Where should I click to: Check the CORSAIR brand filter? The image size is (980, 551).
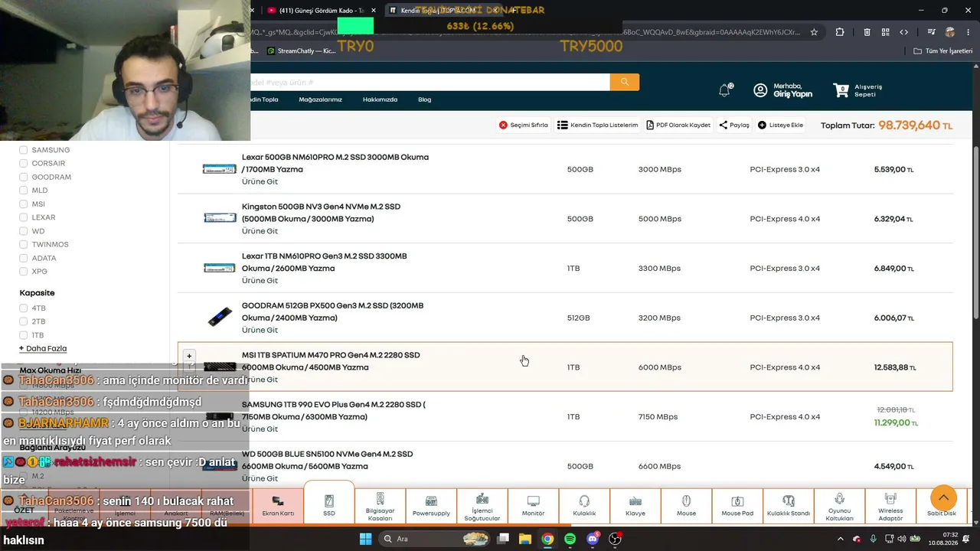tap(24, 164)
